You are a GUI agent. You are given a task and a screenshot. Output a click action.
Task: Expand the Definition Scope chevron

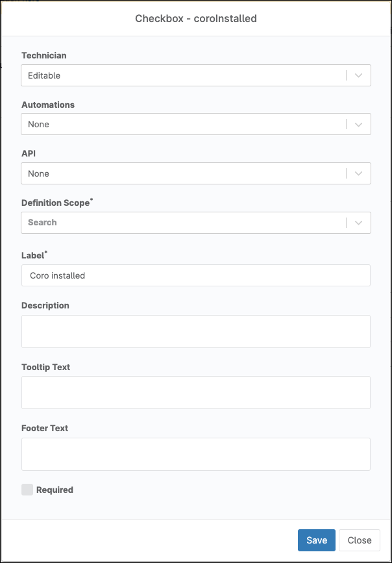(x=358, y=223)
